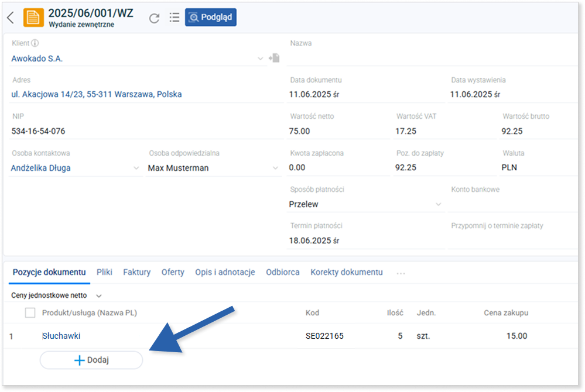The width and height of the screenshot is (585, 392).
Task: Expand the Osoba kontaktowa dropdown
Action: [x=136, y=168]
